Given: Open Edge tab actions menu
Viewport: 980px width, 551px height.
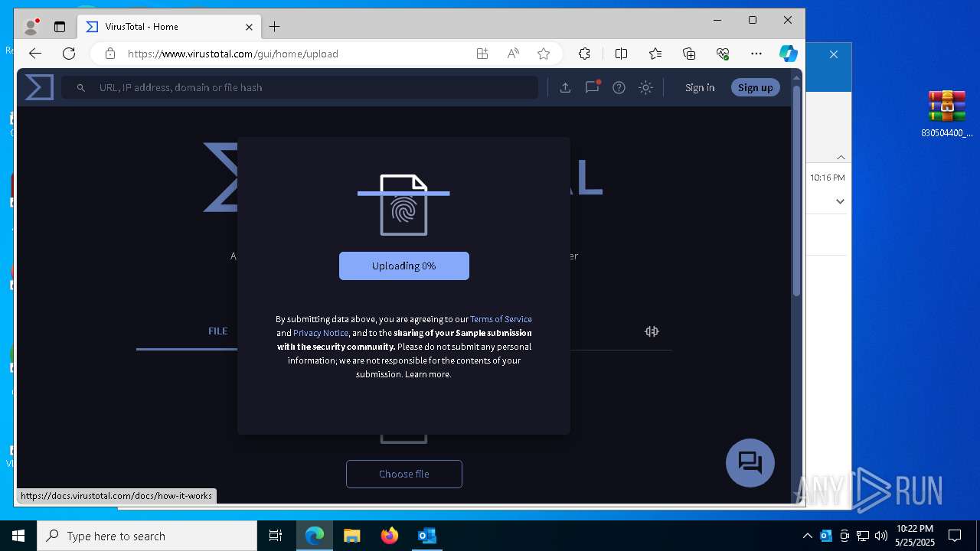Looking at the screenshot, I should pos(60,27).
